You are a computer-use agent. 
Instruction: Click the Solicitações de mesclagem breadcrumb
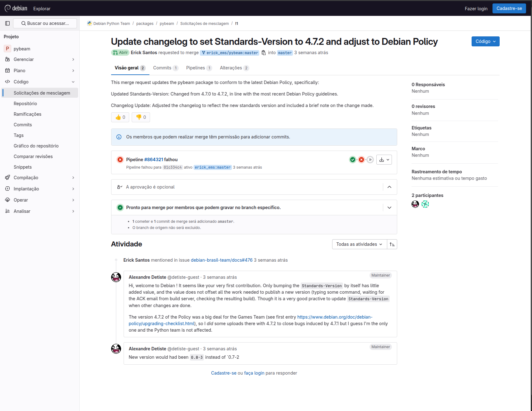coord(205,24)
